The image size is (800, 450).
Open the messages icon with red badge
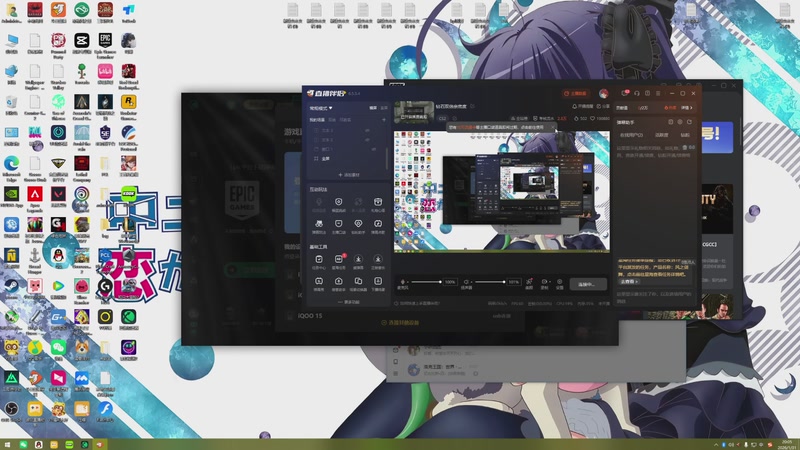pyautogui.click(x=625, y=93)
